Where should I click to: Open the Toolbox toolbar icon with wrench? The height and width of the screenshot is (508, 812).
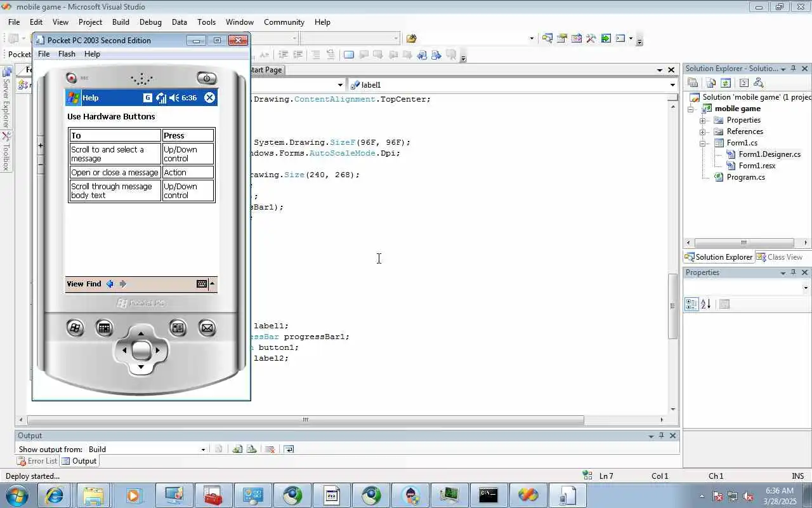coord(591,38)
